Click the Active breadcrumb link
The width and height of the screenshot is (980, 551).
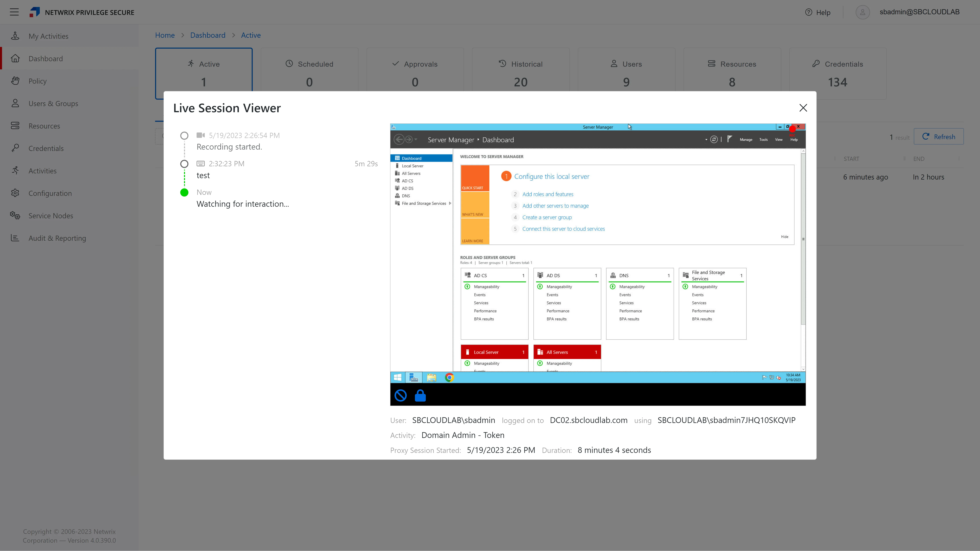click(x=251, y=35)
